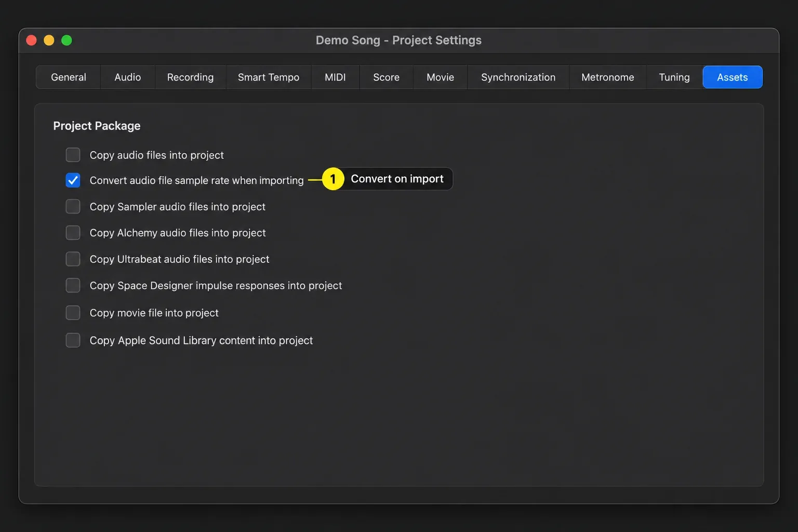Image resolution: width=798 pixels, height=532 pixels.
Task: Click the Demo Song window title
Action: point(398,40)
